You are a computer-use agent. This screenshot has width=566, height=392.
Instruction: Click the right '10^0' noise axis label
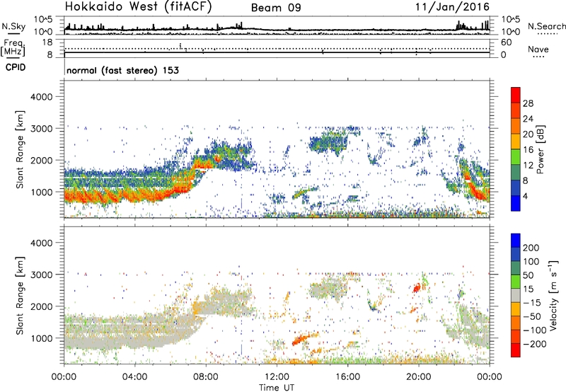point(510,32)
